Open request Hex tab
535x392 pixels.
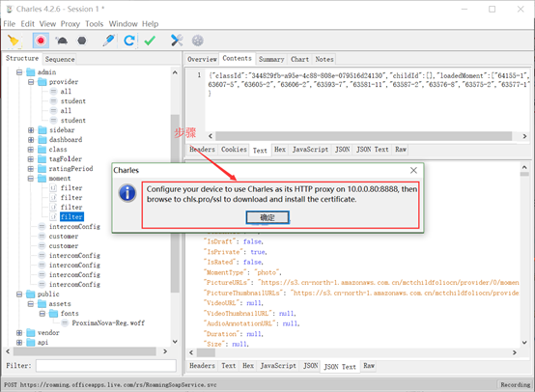pos(280,150)
